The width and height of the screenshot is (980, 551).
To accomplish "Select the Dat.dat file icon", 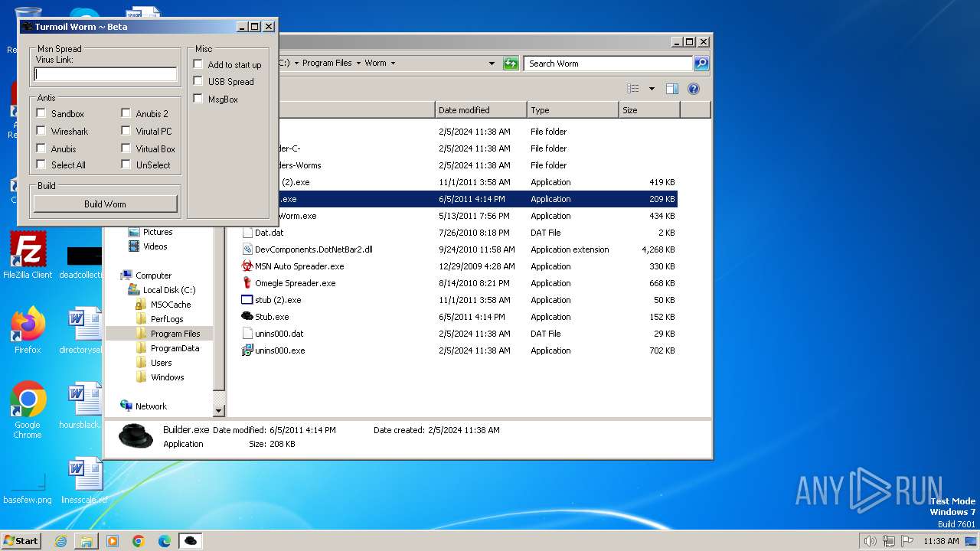I will click(247, 233).
